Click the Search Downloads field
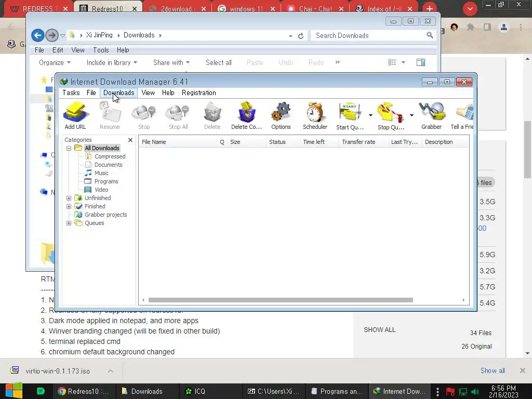The width and height of the screenshot is (532, 399). pos(373,35)
